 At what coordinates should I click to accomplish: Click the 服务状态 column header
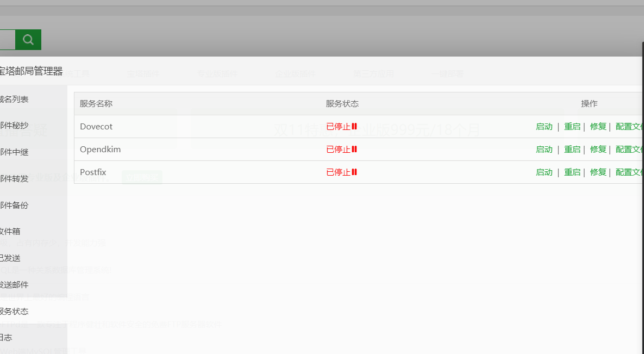click(342, 104)
